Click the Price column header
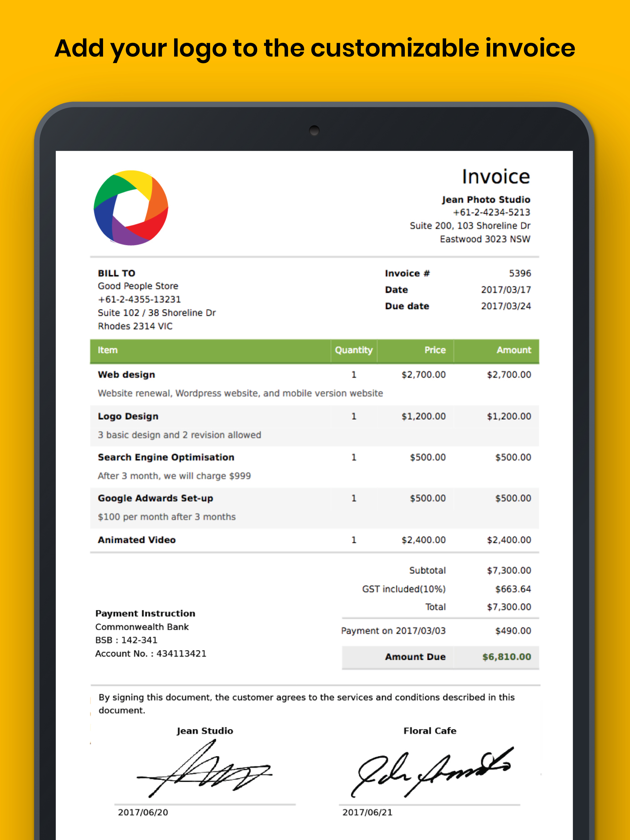Image resolution: width=630 pixels, height=840 pixels. pyautogui.click(x=435, y=350)
